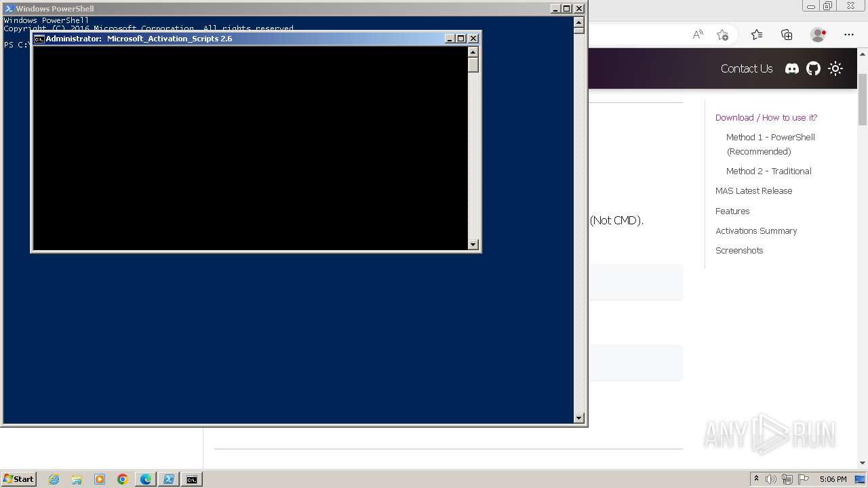The image size is (868, 488).
Task: Click the Contact Us link
Action: tap(747, 68)
